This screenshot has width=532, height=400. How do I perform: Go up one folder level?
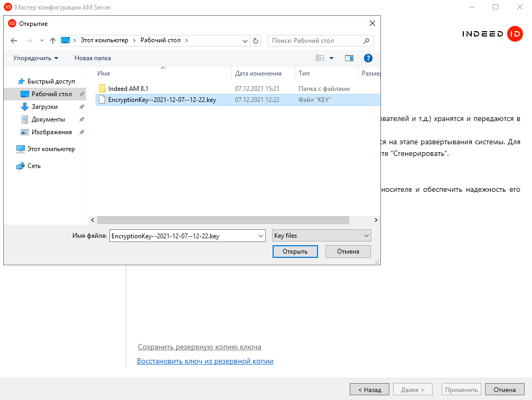tap(53, 41)
